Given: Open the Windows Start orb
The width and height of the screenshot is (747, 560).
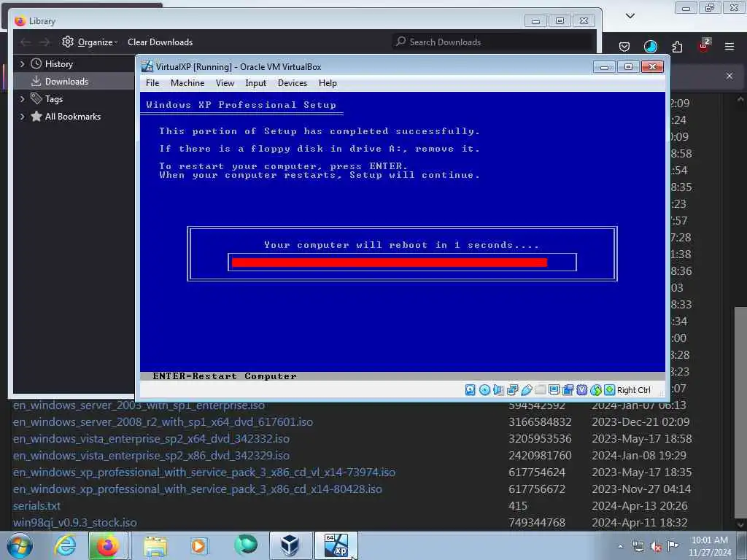Looking at the screenshot, I should pos(20,545).
